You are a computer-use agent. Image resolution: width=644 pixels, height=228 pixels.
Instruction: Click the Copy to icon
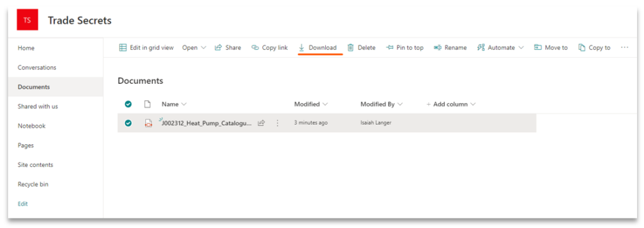[x=582, y=48]
